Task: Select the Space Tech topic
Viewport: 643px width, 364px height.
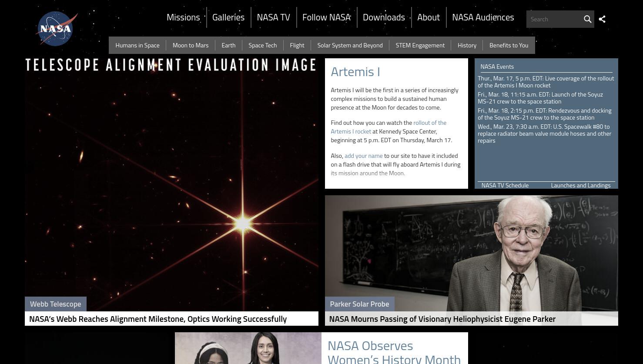Action: (263, 45)
